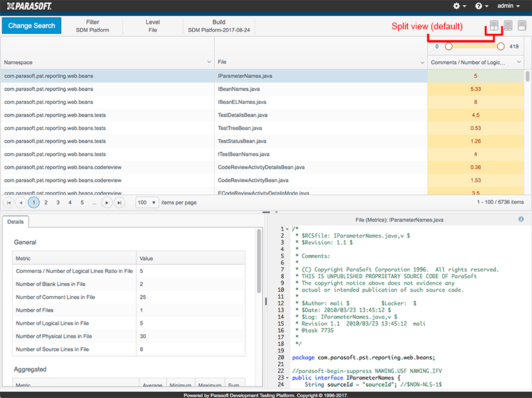Click the results table vertical scrollbar
532x398 pixels.
coord(527,76)
